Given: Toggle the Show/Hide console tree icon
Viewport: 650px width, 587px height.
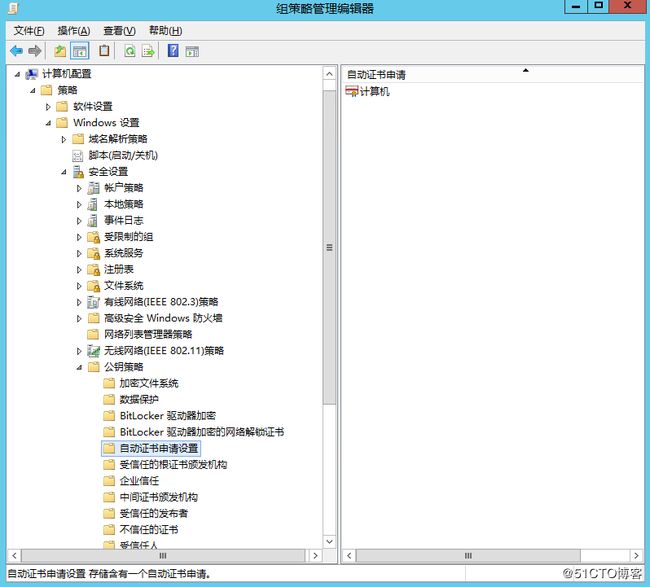Looking at the screenshot, I should 80,51.
